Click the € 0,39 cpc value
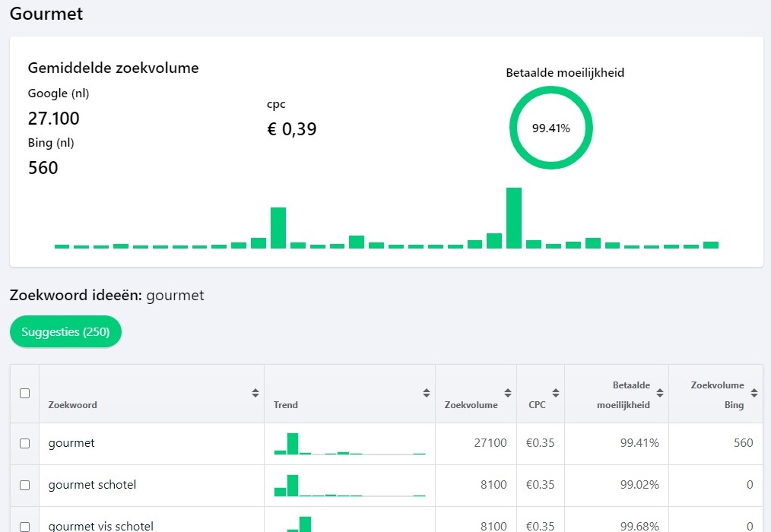Image resolution: width=771 pixels, height=532 pixels. 291,129
